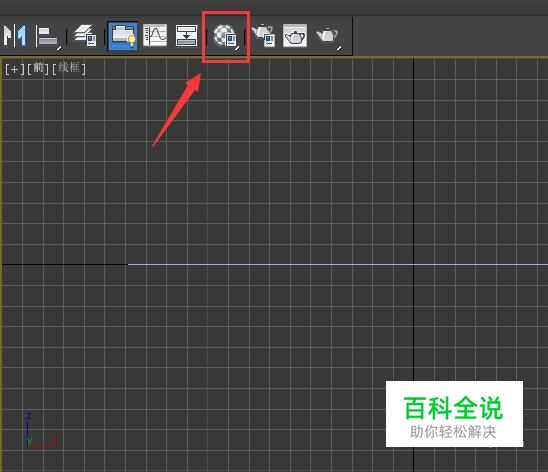Open the Schematic View icon
The image size is (548, 472).
pos(186,35)
